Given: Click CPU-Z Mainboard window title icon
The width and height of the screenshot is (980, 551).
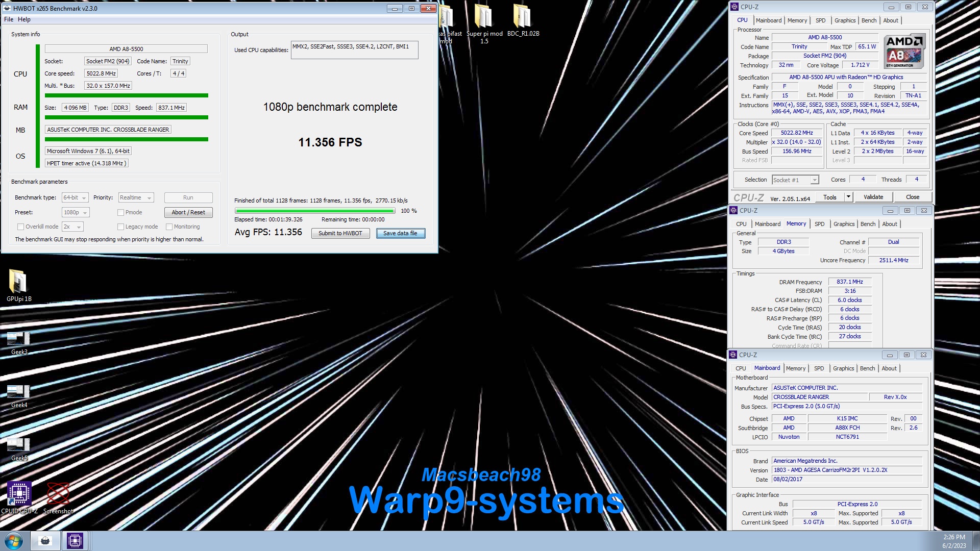Looking at the screenshot, I should click(x=733, y=355).
